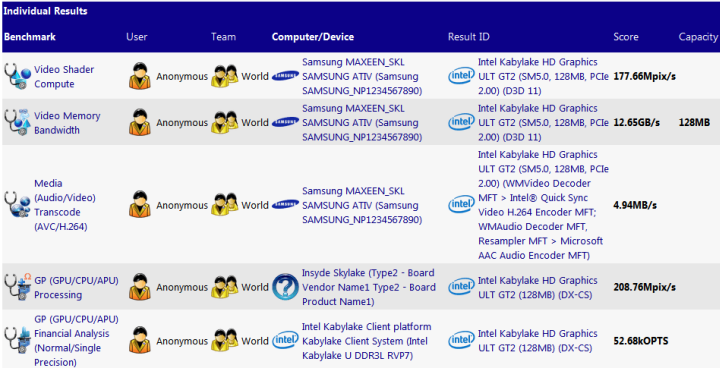Click the GP Financial Analysis benchmark icon

[17, 340]
